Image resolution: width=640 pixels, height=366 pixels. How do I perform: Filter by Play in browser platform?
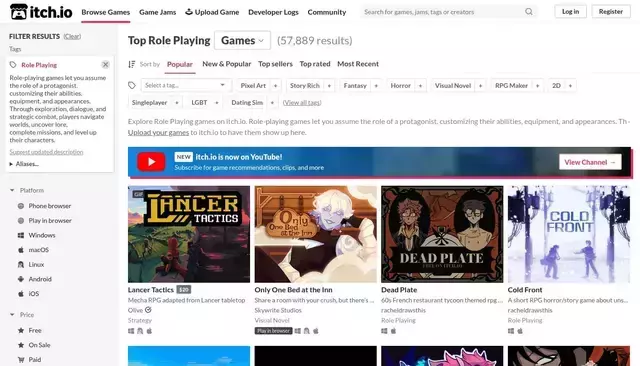pyautogui.click(x=44, y=220)
